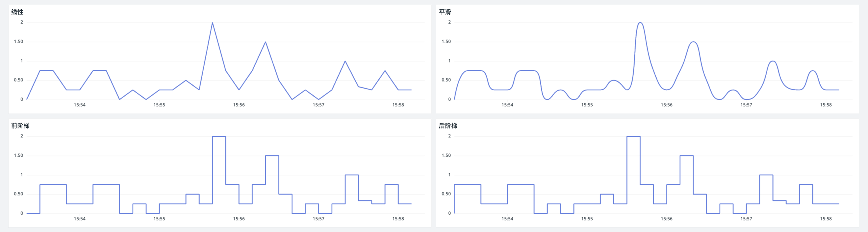Click the highest peak in the 线性 chart
868x232 pixels.
pos(212,23)
